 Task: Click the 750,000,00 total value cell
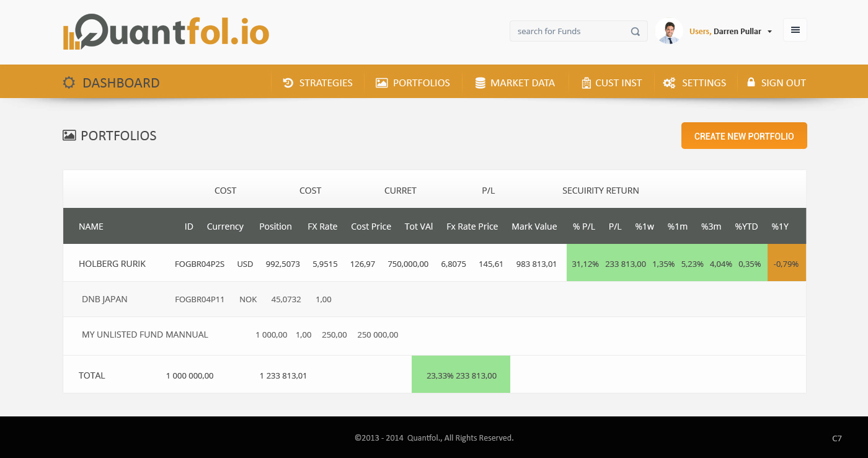[408, 264]
